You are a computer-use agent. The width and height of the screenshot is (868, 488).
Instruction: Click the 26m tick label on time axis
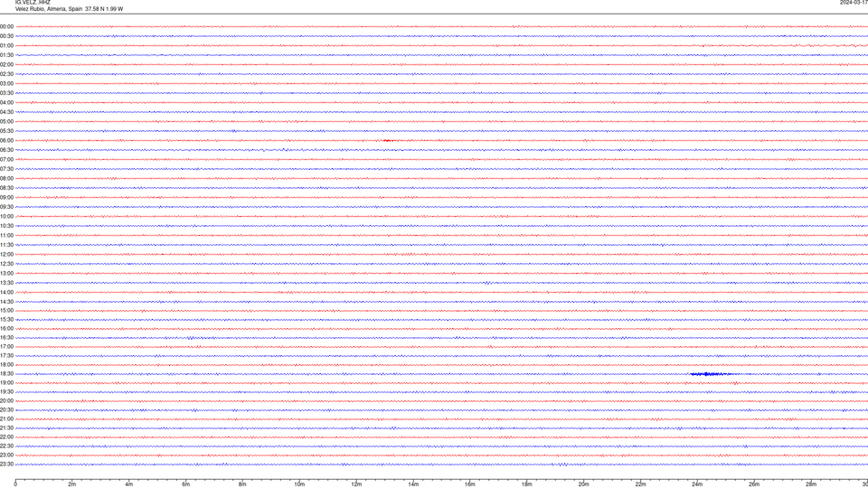click(754, 484)
